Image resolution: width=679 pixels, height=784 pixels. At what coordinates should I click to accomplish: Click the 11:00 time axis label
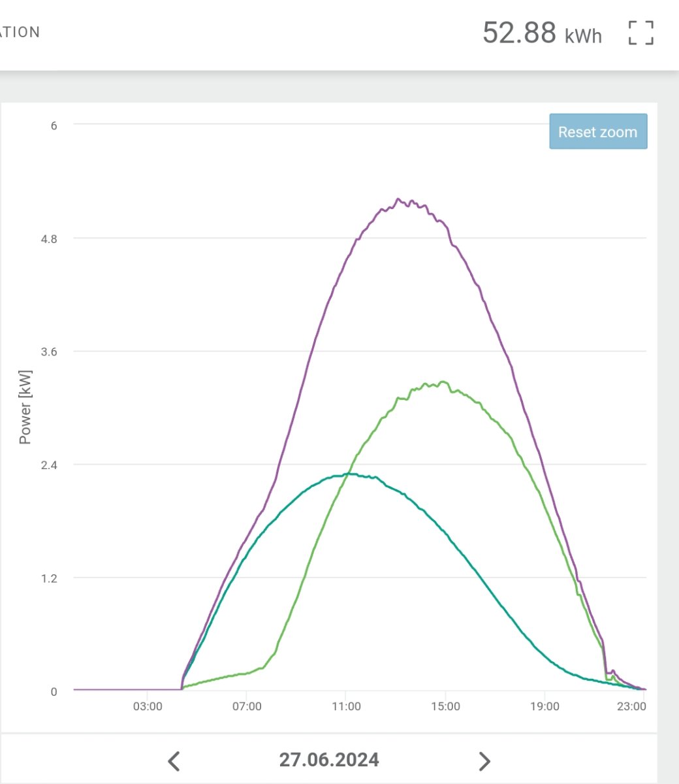pos(346,706)
